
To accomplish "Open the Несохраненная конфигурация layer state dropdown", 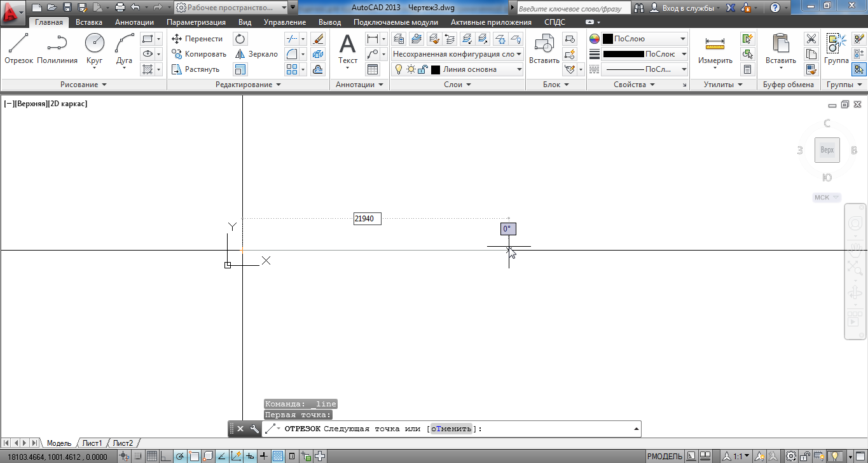I will [457, 54].
